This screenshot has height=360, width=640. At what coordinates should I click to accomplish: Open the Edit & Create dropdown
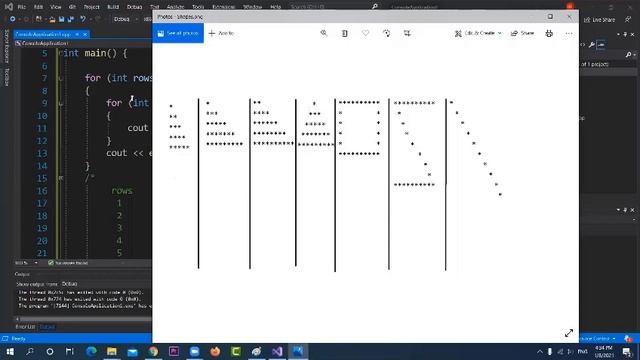point(478,33)
